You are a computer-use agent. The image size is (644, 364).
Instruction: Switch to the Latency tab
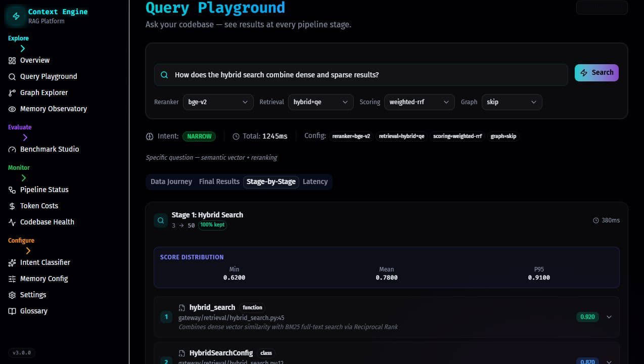point(315,182)
